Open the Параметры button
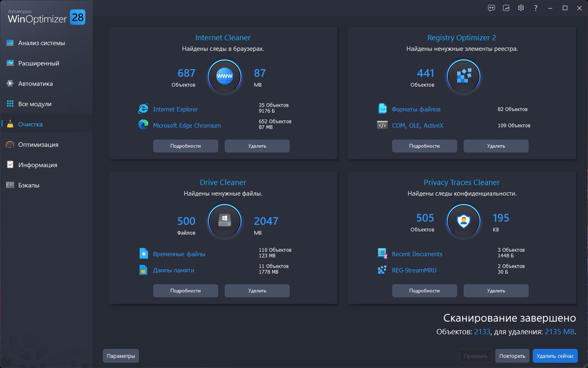 (x=121, y=356)
